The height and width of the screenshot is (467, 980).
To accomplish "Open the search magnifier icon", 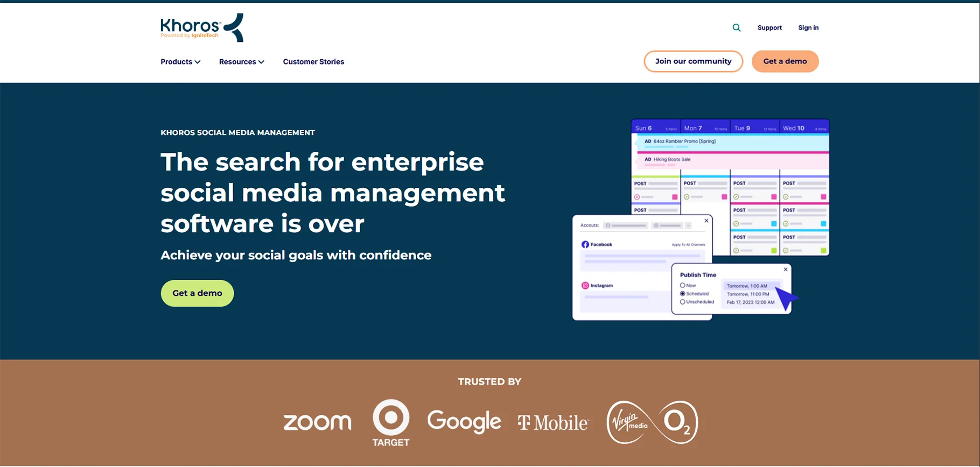I will 737,28.
